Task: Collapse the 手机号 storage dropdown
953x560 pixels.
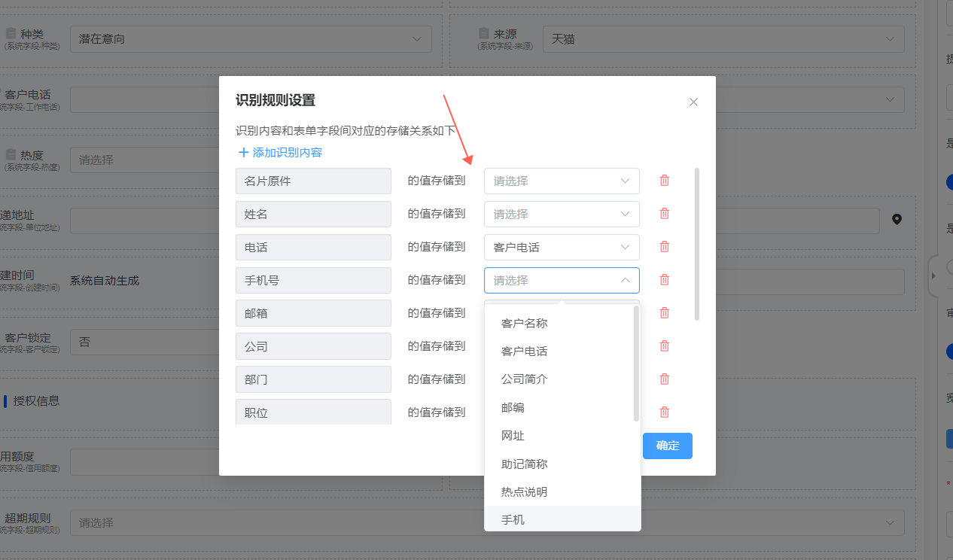Action: [x=562, y=280]
